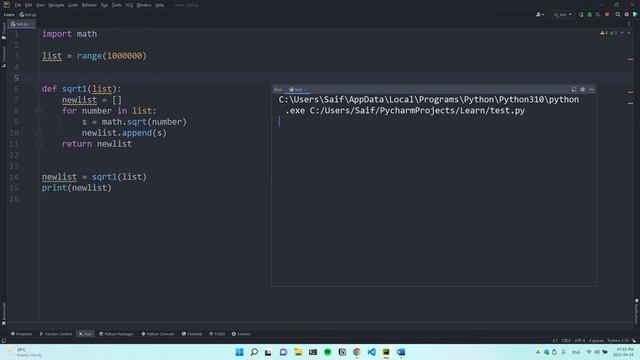The image size is (640, 360).
Task: Go to next highlighted error arrow
Action: click(629, 33)
